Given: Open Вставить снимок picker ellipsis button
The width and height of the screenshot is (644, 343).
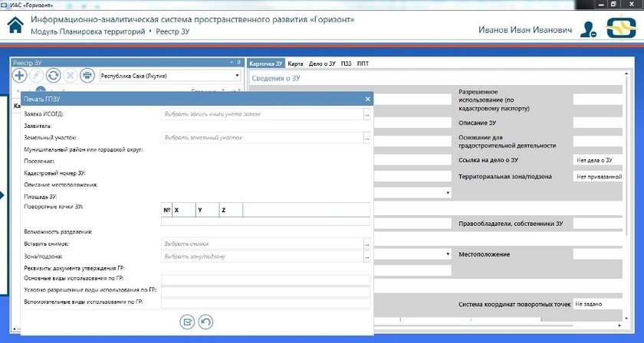Looking at the screenshot, I should (366, 243).
